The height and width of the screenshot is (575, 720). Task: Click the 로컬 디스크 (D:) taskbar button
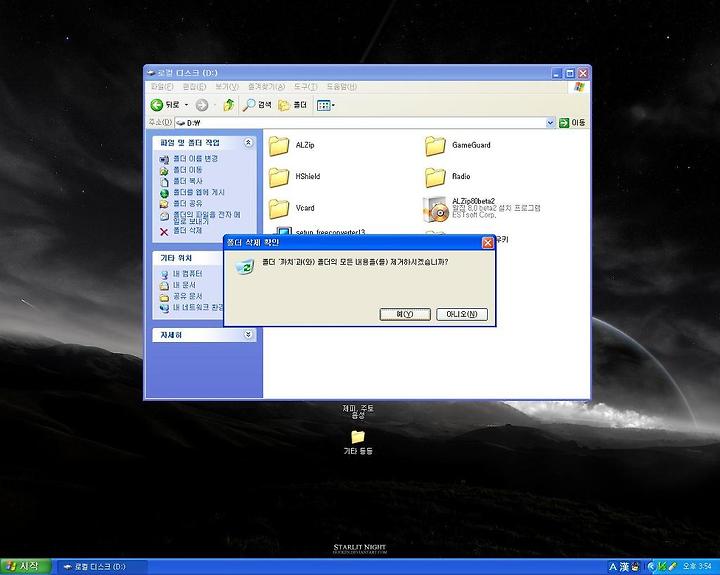[102, 567]
